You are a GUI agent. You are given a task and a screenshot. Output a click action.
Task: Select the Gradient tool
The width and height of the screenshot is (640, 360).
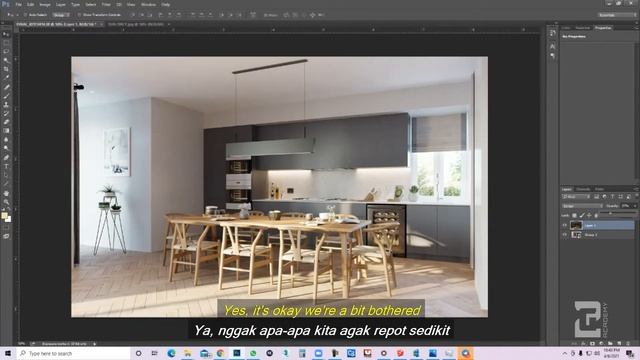point(6,131)
